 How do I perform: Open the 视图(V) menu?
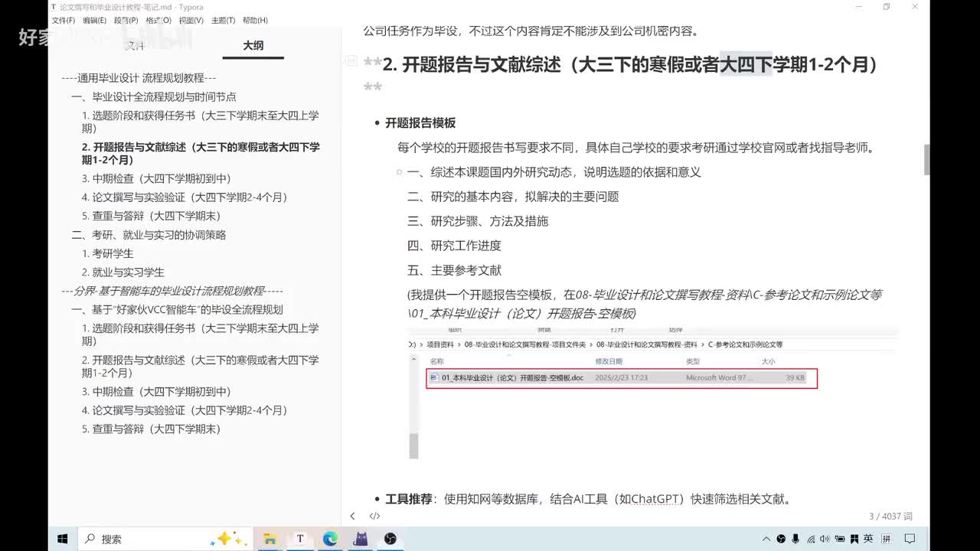[191, 21]
